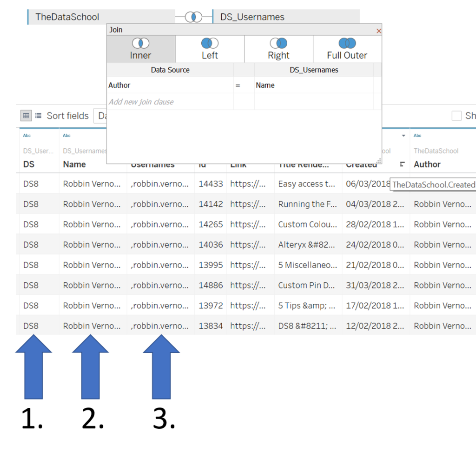Close the Join dialog
Viewport: 476px width, 457px height.
tap(378, 31)
